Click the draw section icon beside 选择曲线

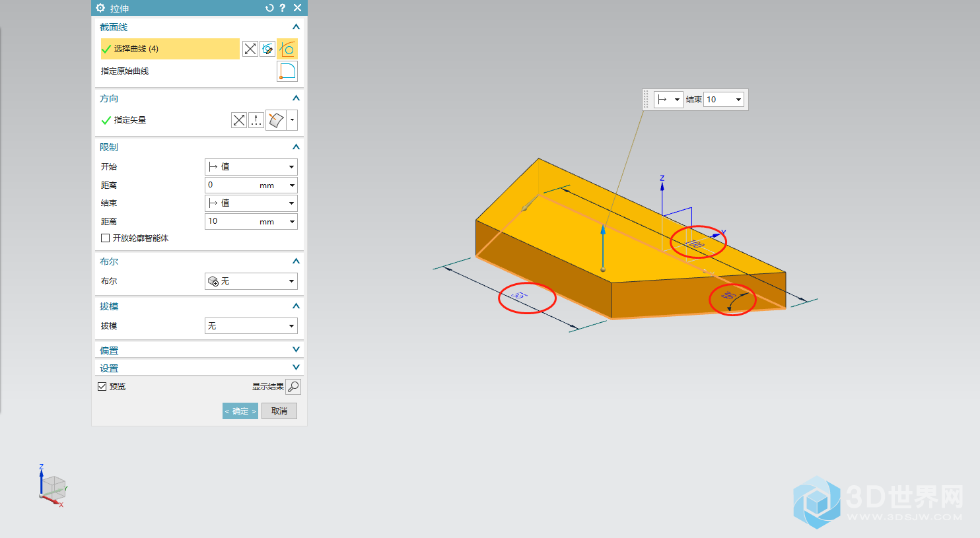point(267,49)
